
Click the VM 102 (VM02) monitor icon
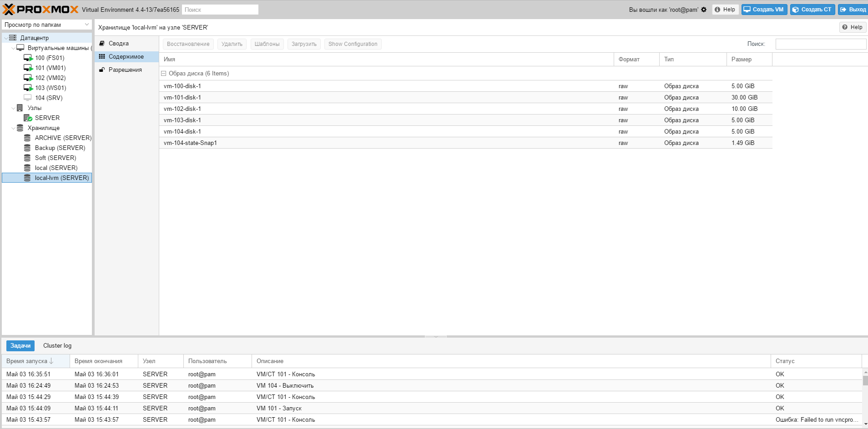point(28,78)
